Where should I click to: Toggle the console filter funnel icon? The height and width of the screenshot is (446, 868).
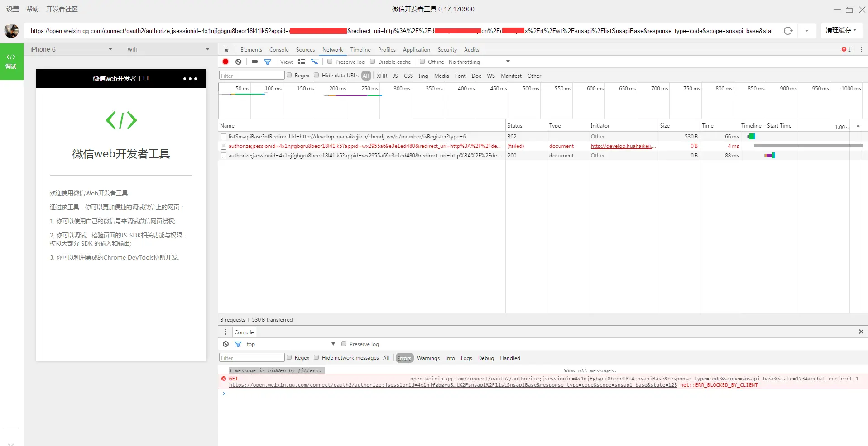(x=238, y=344)
